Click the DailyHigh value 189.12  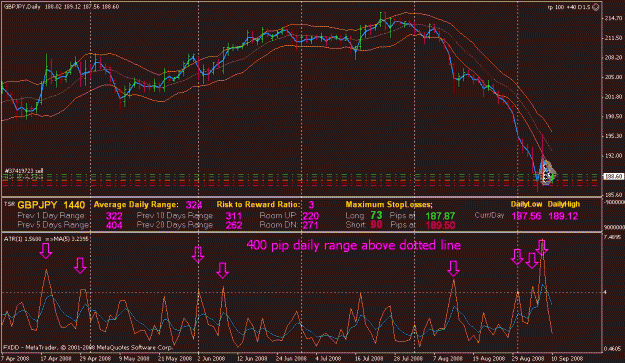pos(563,216)
